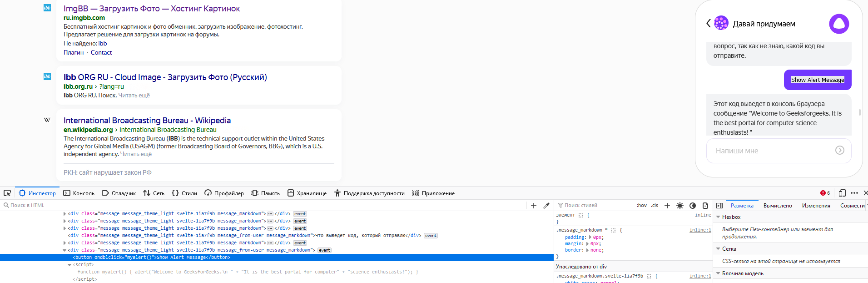Highlight elements matching '.message_markdown.svelte-1ia7f9b' selector
This screenshot has width=868, height=283.
(x=649, y=276)
